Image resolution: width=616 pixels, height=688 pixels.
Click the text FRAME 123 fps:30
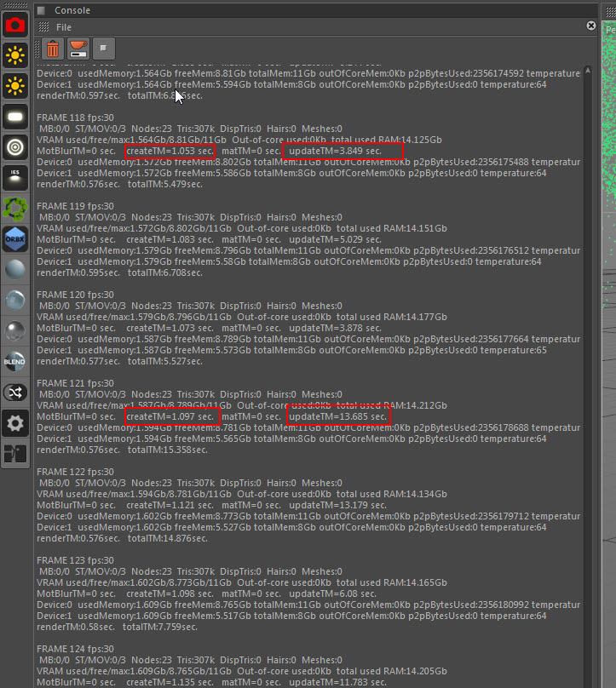coord(75,561)
